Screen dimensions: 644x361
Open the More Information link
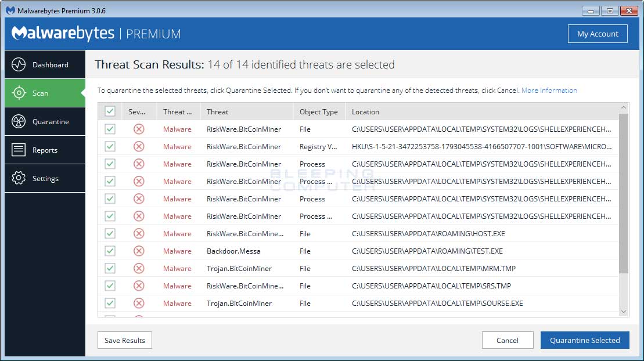(x=549, y=91)
